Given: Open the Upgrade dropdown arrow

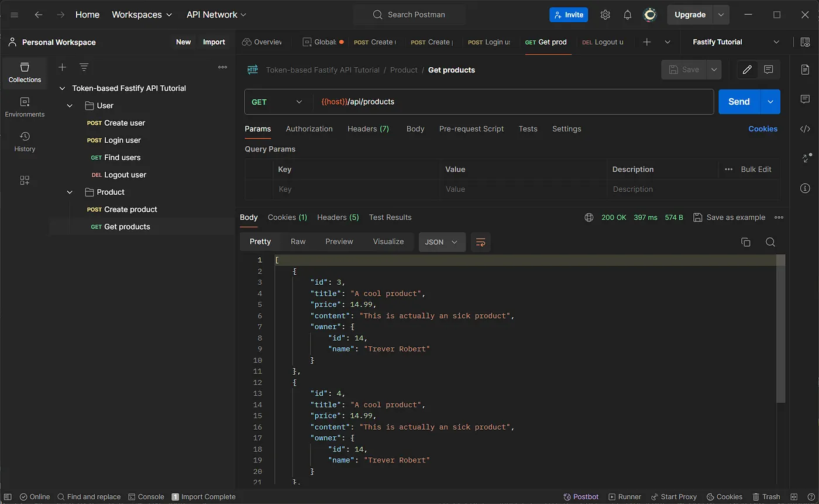Looking at the screenshot, I should (721, 15).
